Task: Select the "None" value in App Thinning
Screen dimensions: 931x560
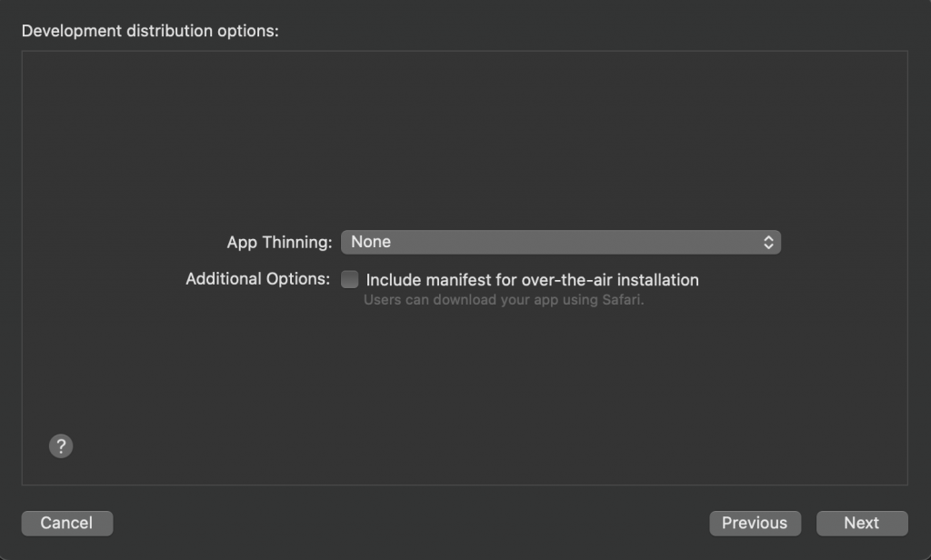Action: point(371,242)
